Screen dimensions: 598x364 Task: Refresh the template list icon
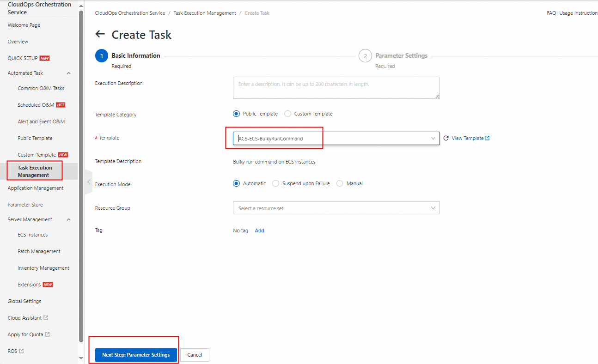(x=446, y=138)
